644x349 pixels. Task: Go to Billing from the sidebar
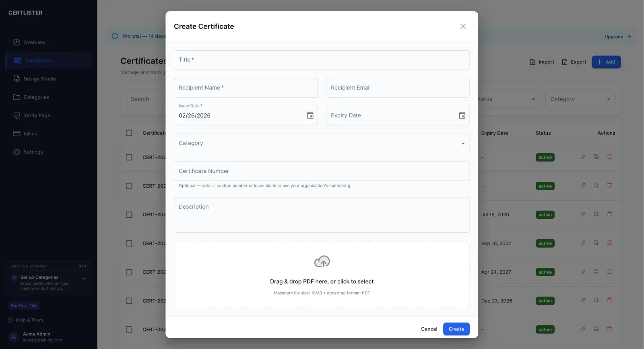(x=31, y=133)
